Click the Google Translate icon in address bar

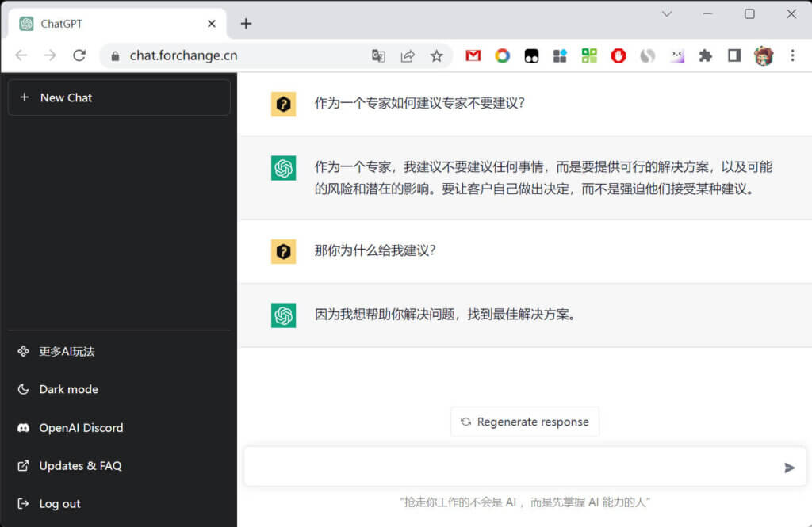378,55
